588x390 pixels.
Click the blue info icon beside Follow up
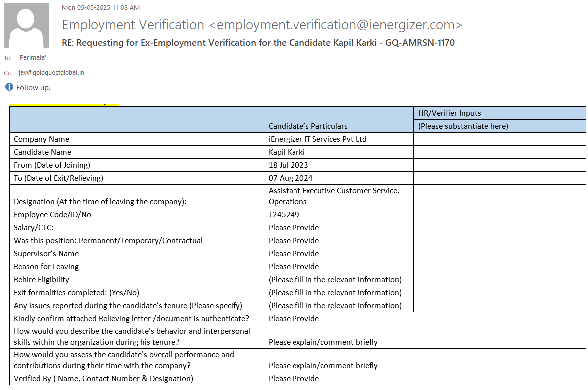pyautogui.click(x=9, y=87)
